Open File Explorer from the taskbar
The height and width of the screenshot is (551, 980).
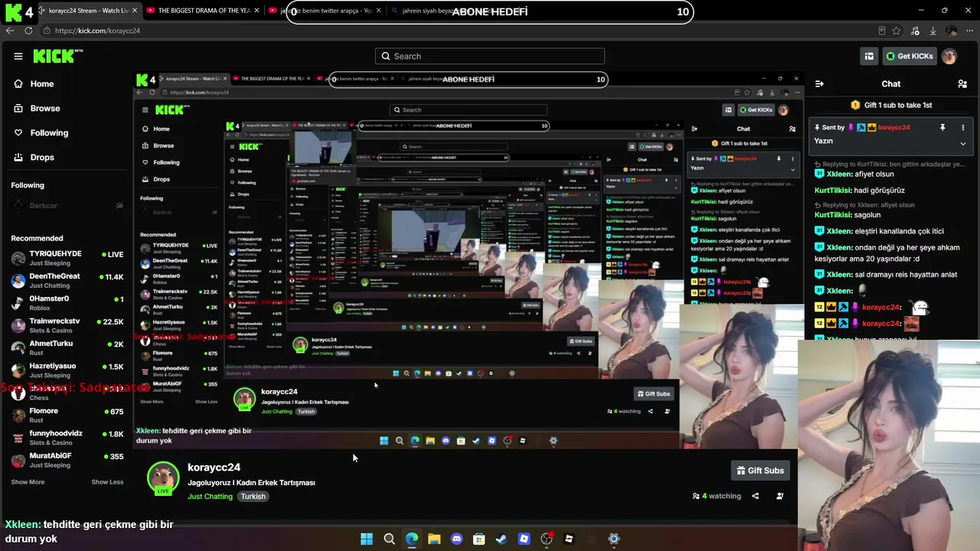click(434, 539)
